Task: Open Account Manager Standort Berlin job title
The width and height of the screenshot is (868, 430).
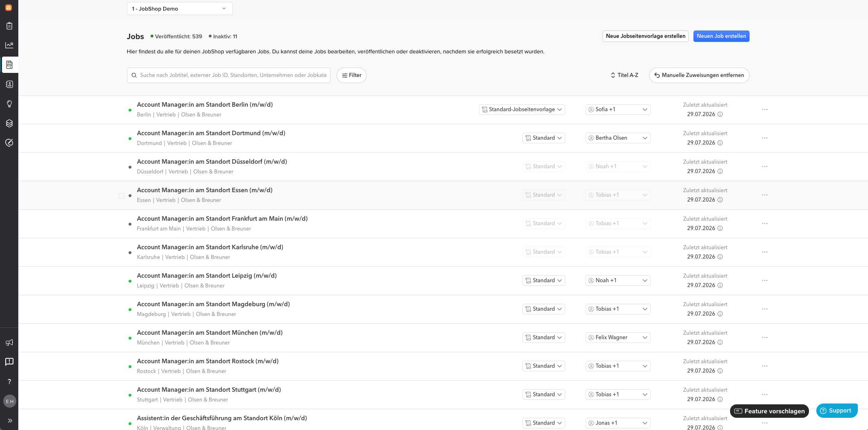Action: point(205,105)
